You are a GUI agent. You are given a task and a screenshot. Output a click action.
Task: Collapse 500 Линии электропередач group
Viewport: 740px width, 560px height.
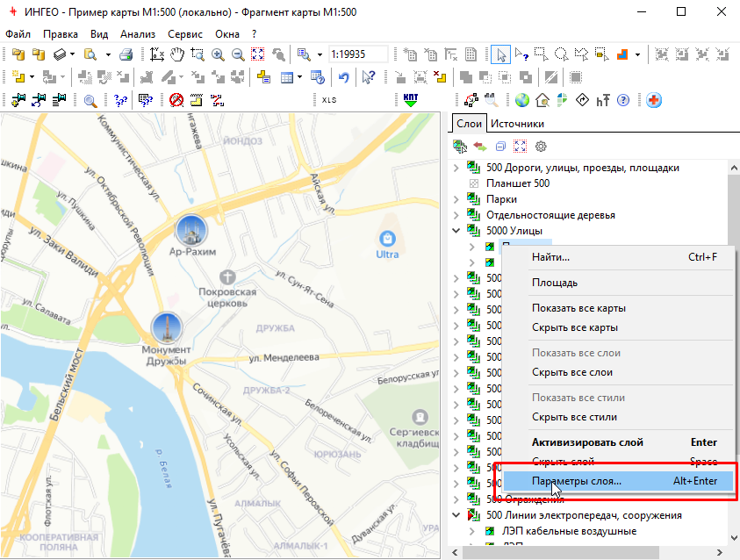coord(456,515)
